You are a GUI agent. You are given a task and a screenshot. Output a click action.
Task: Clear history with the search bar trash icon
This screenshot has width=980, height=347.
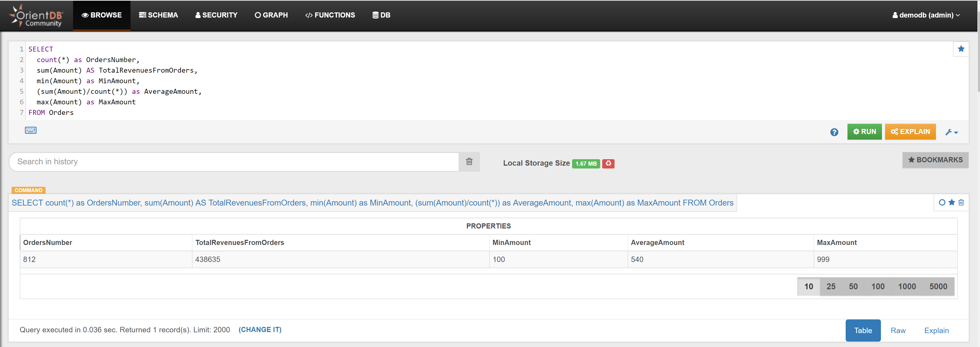469,162
